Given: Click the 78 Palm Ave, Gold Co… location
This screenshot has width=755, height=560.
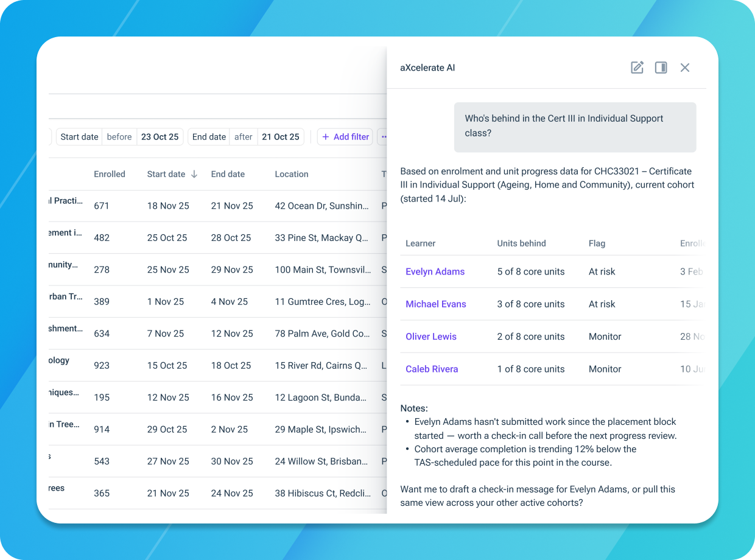Looking at the screenshot, I should pos(323,334).
